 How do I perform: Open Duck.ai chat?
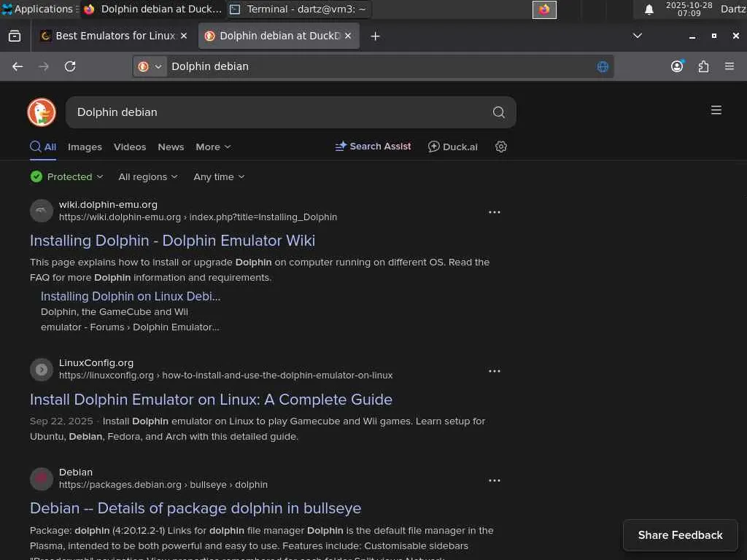(x=452, y=147)
